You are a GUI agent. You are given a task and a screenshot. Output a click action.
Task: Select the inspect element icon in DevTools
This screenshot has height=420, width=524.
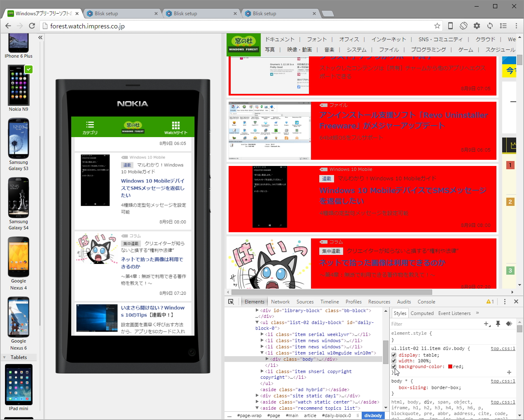click(x=231, y=302)
